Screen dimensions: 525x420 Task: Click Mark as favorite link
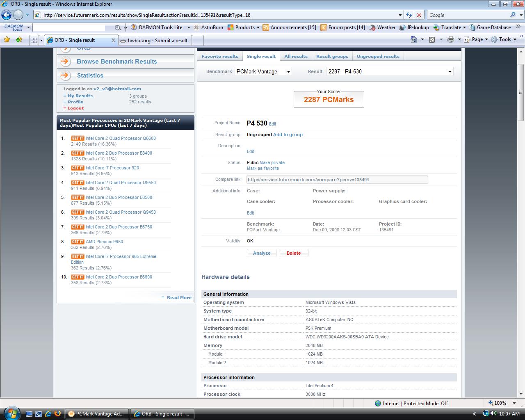coord(263,168)
